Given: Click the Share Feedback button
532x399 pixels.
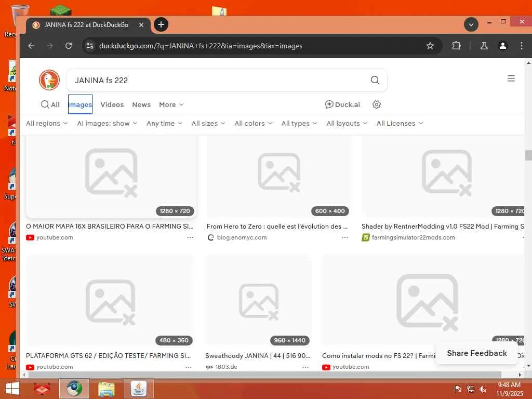Looking at the screenshot, I should [x=477, y=353].
